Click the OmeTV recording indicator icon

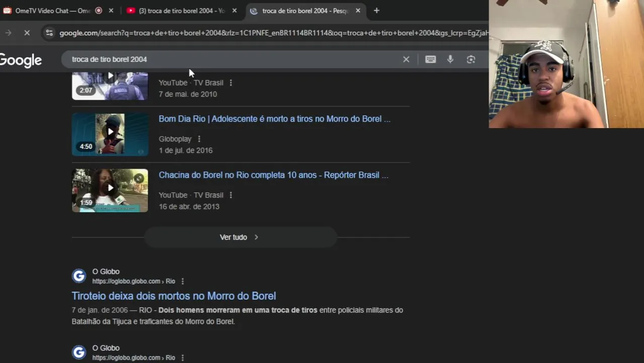[x=99, y=11]
